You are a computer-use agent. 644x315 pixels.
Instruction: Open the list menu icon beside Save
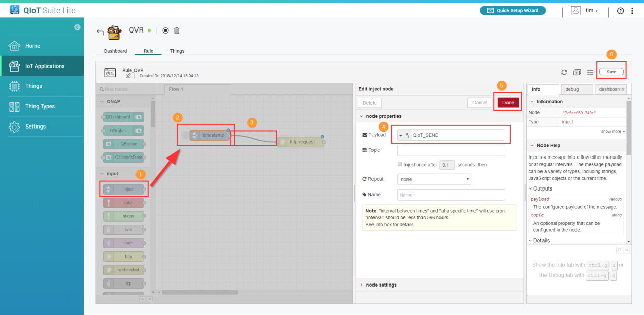click(x=590, y=72)
